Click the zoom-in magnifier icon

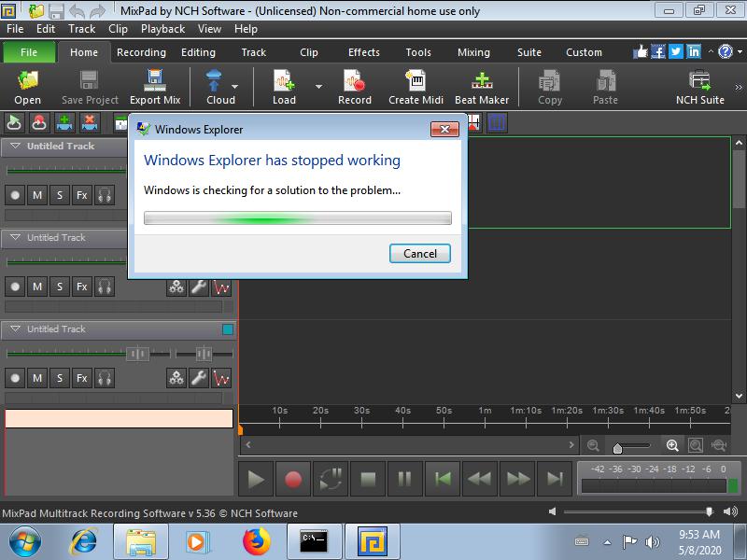tap(672, 445)
